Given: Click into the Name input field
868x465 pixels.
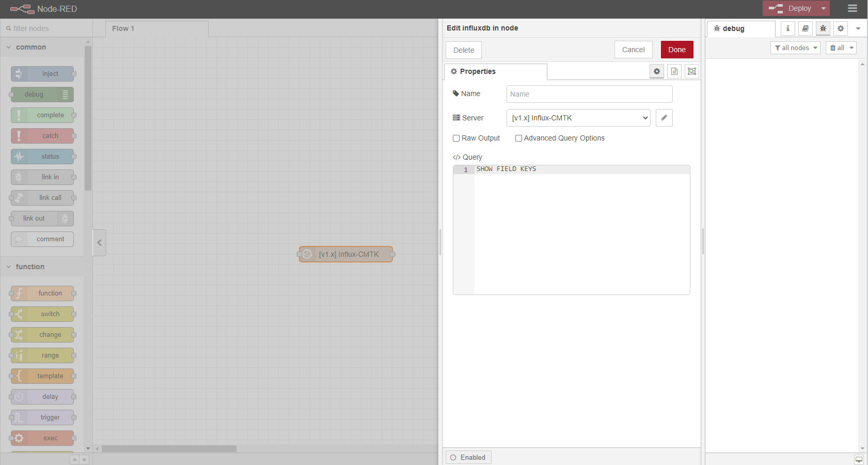Looking at the screenshot, I should (589, 94).
